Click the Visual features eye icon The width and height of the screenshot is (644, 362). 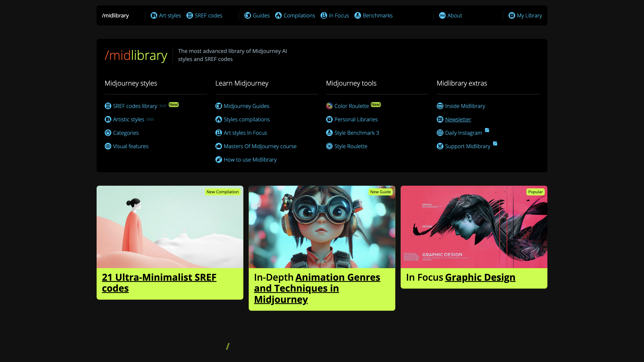108,146
